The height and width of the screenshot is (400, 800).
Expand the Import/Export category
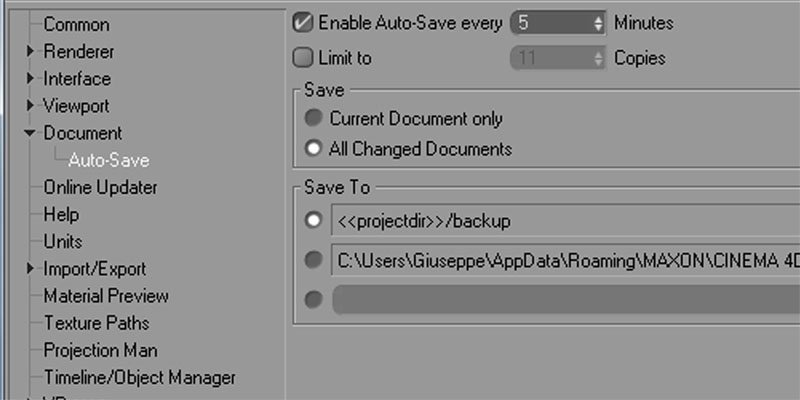click(30, 268)
